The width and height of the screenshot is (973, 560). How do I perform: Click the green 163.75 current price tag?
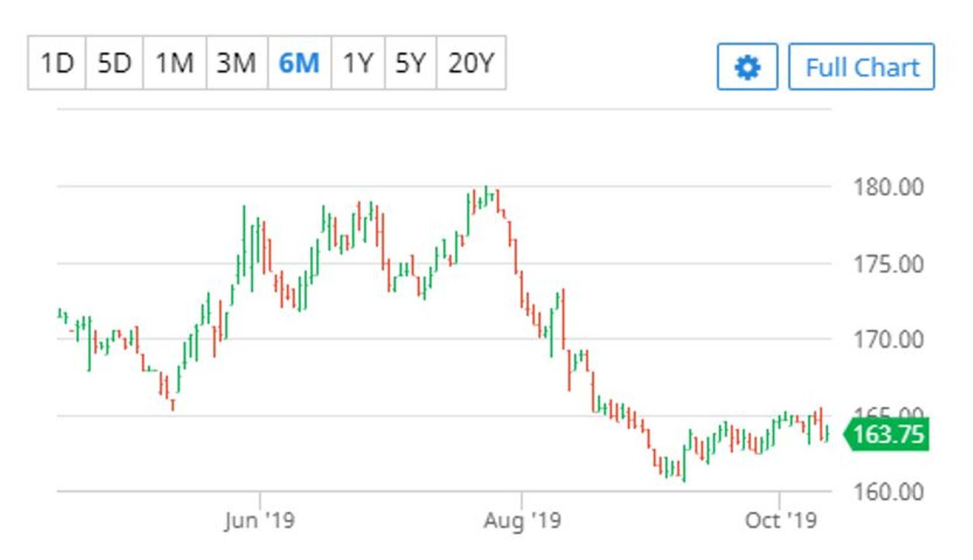coord(888,434)
